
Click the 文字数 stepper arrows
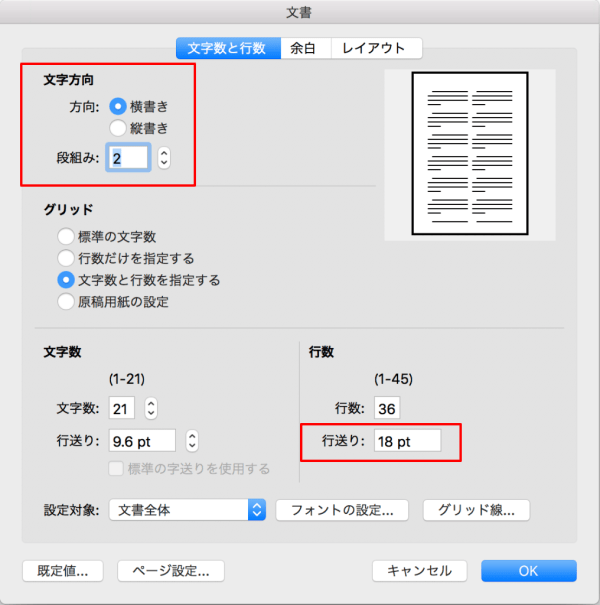pos(151,408)
